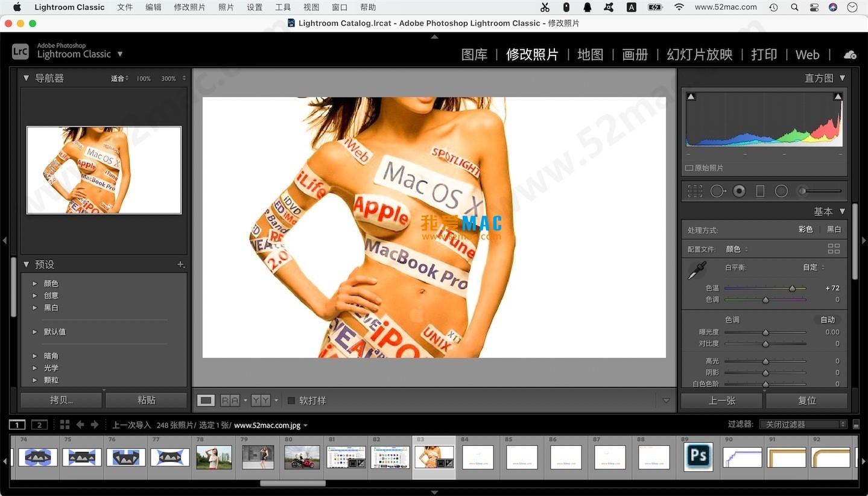Image resolution: width=868 pixels, height=496 pixels.
Task: Collapse the 预设 panel
Action: click(26, 264)
